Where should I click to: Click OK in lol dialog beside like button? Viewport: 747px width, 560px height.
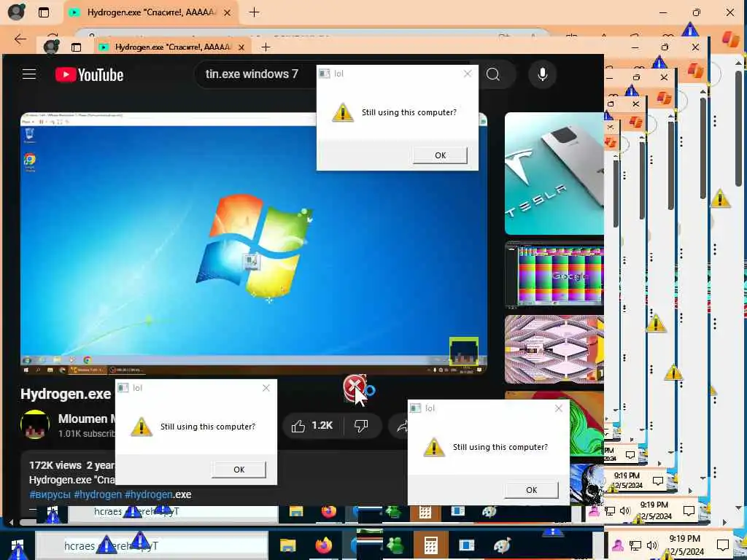pyautogui.click(x=531, y=490)
